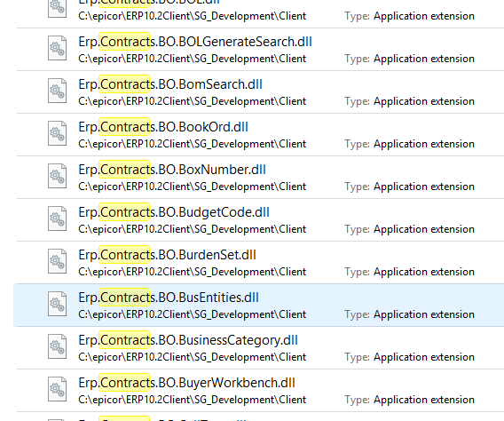Click the DLL icon beside Erp.Contracts.BO.BookOrd.dll
Viewport: 504px width, 421px height.
tap(57, 133)
